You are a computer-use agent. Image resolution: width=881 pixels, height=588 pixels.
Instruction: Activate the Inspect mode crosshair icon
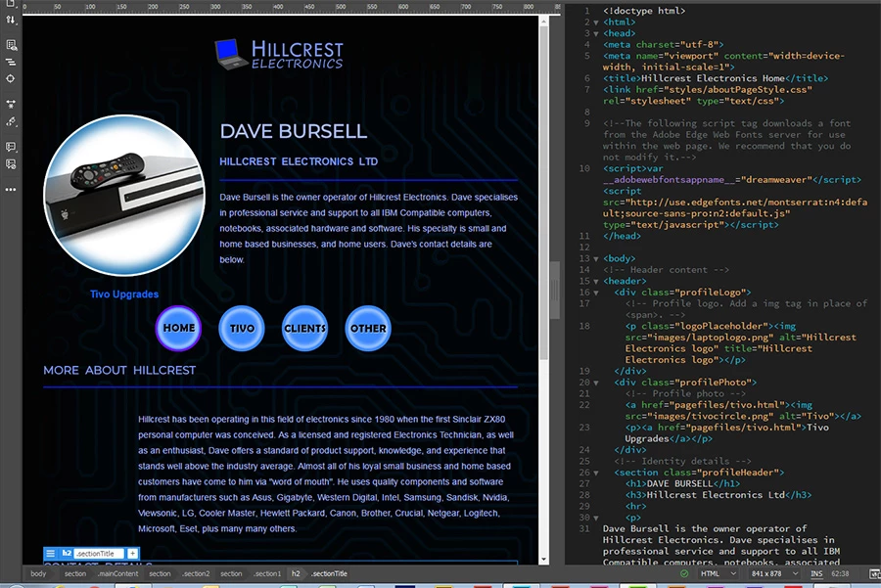[11, 78]
